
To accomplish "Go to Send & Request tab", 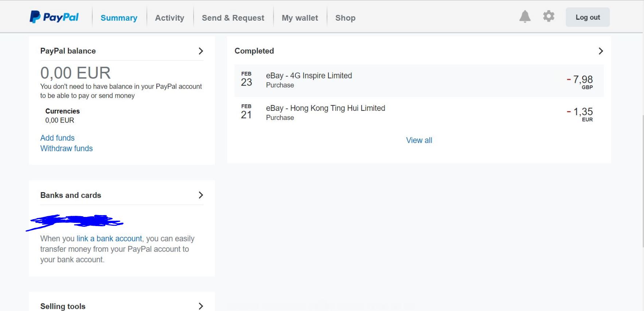I will [233, 18].
